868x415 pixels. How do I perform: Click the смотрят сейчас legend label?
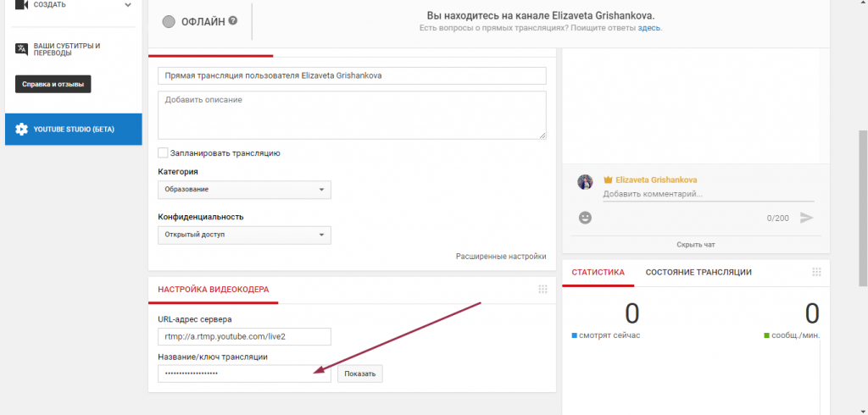609,335
